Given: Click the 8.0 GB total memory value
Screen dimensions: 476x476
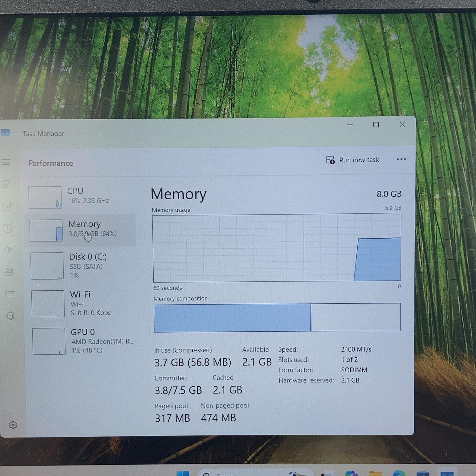Looking at the screenshot, I should (389, 194).
